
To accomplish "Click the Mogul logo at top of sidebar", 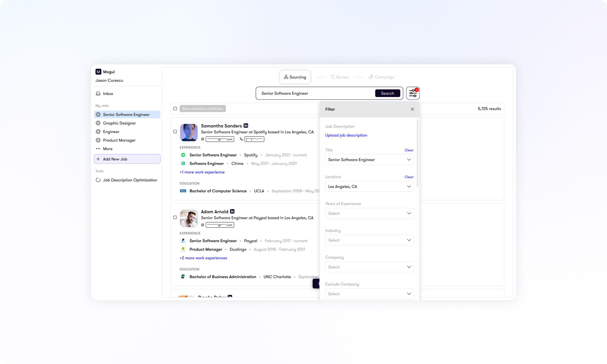I will coord(98,72).
